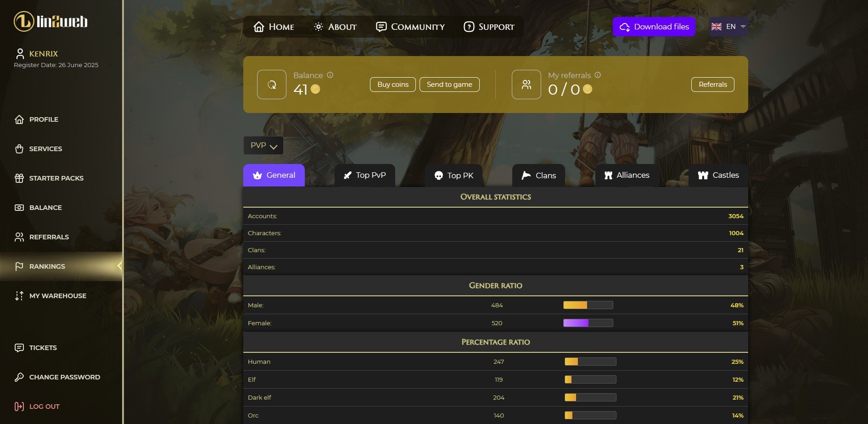Image resolution: width=868 pixels, height=424 pixels.
Task: Click the Send to game button
Action: [x=449, y=85]
